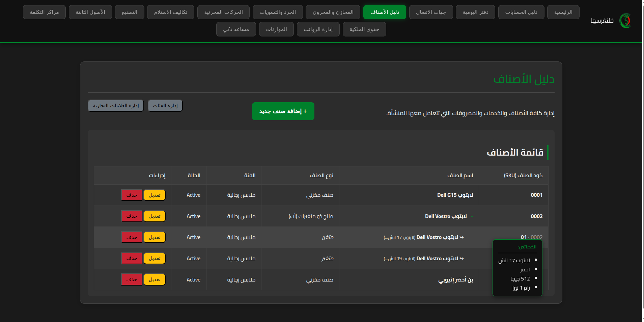
Task: Open the مساعد ذكي smart assistant
Action: [x=236, y=29]
